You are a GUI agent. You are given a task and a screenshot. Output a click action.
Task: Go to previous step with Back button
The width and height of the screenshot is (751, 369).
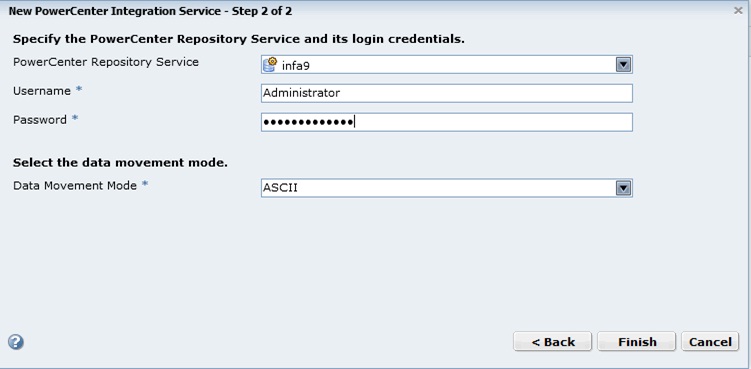[x=553, y=342]
